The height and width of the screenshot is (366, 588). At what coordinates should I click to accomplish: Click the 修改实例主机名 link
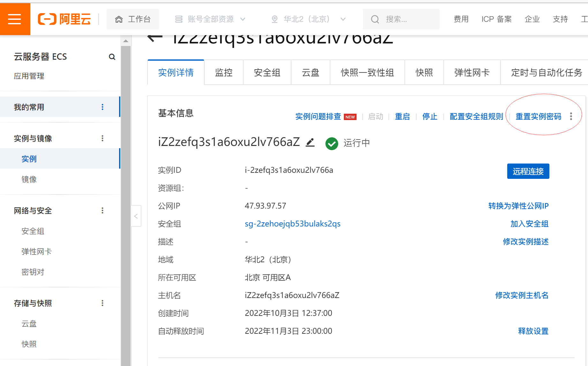[522, 295]
